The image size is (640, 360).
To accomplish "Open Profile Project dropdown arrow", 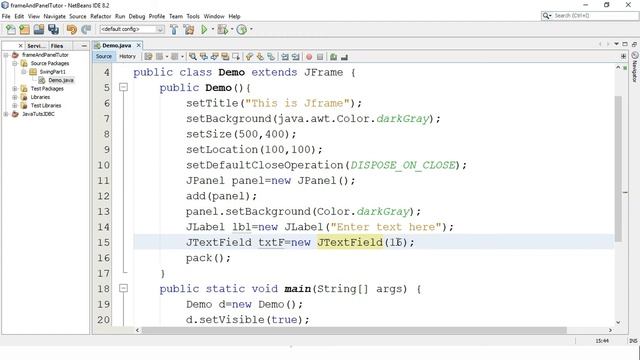I will [x=251, y=29].
